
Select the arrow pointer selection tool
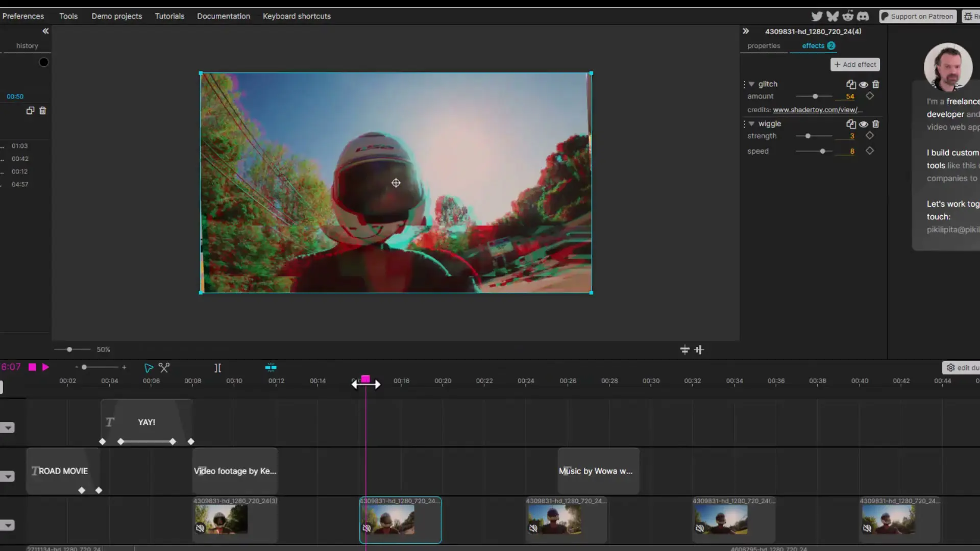coord(149,368)
